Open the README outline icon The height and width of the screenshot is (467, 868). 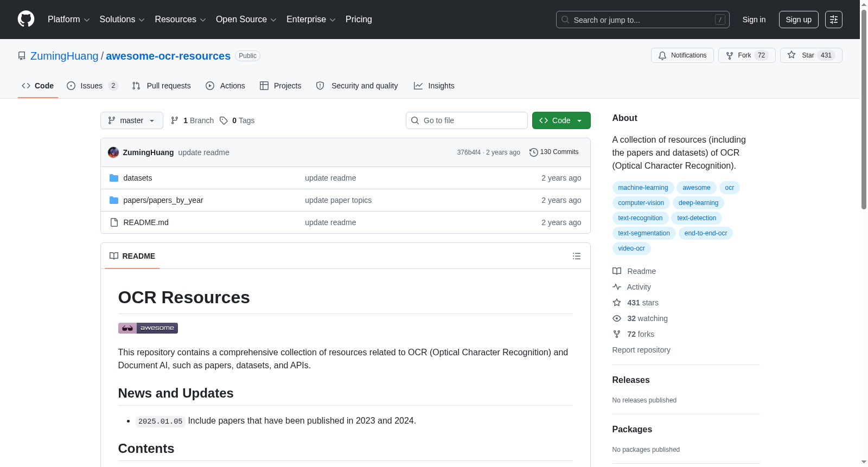(x=577, y=256)
